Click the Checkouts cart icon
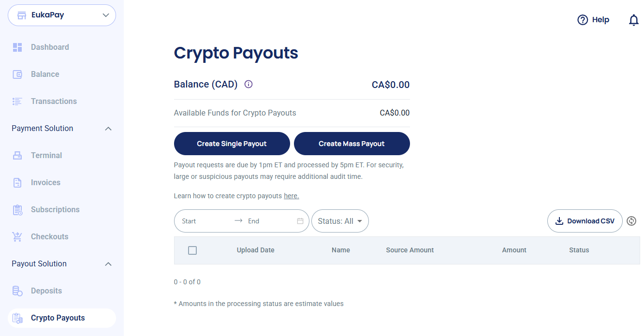Image resolution: width=644 pixels, height=336 pixels. [x=17, y=237]
